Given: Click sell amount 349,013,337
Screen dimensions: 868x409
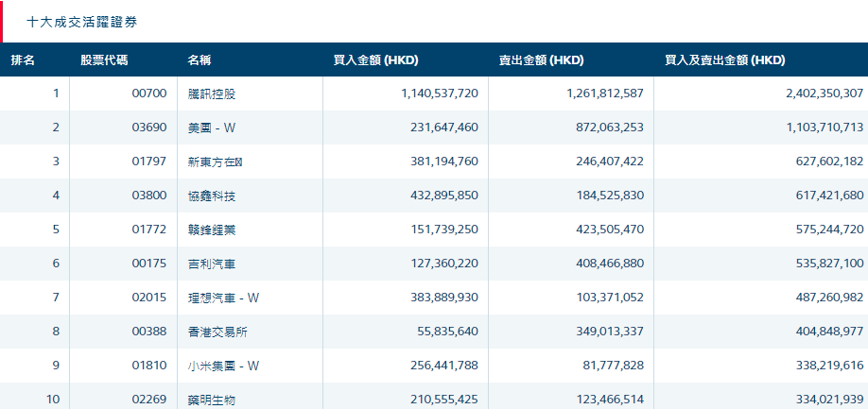Looking at the screenshot, I should (x=610, y=332).
